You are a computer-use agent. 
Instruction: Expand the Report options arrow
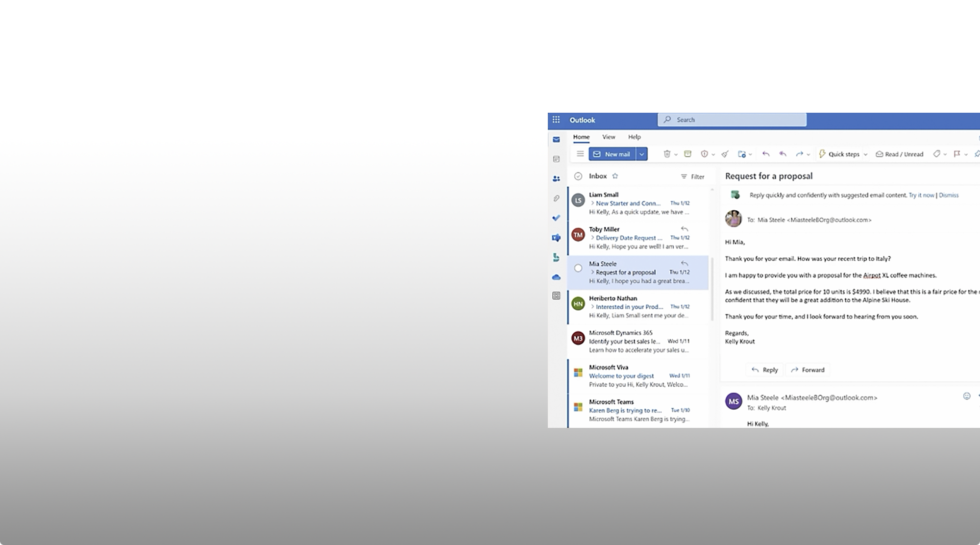(713, 154)
